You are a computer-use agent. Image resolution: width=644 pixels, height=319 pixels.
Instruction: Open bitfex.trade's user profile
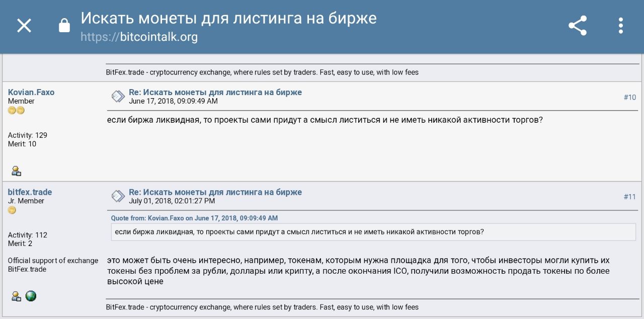point(30,192)
